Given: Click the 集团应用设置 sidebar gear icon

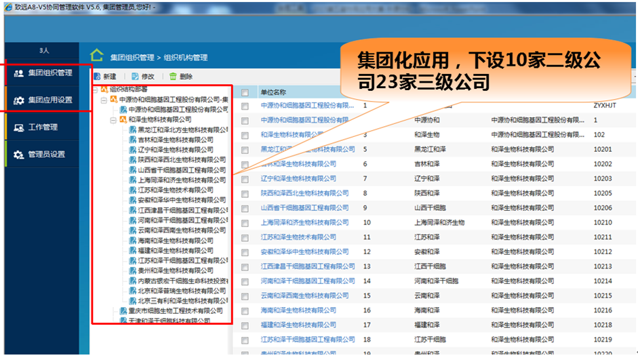Looking at the screenshot, I should pos(19,100).
